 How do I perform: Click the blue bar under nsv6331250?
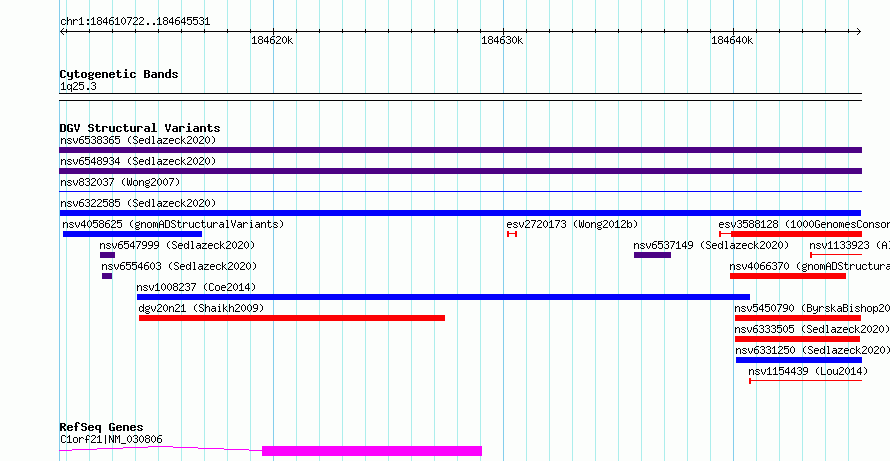click(x=799, y=360)
